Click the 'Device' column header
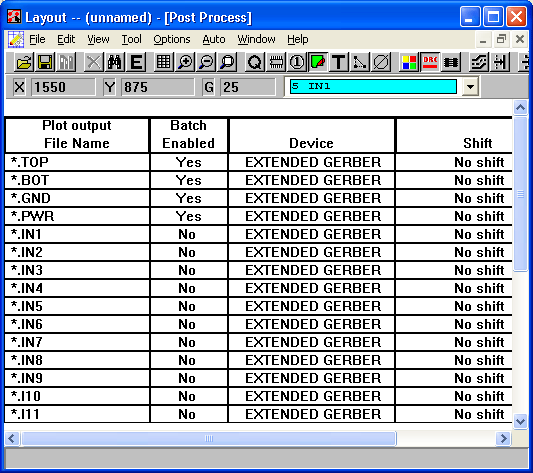The image size is (533, 473). pyautogui.click(x=312, y=135)
